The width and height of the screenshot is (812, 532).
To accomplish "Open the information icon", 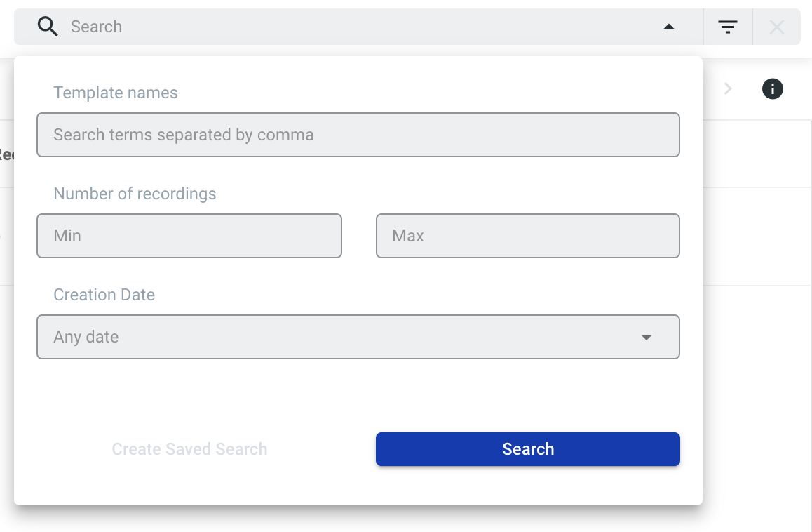I will [772, 89].
